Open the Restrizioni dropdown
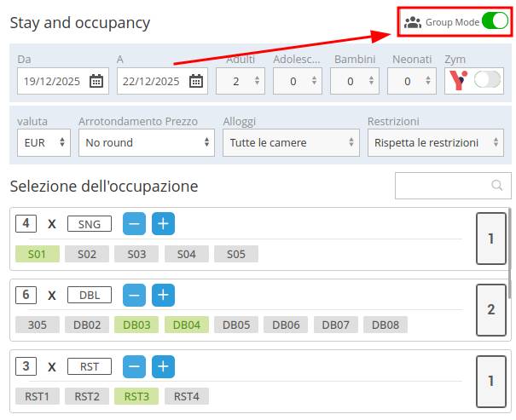Image resolution: width=516 pixels, height=420 pixels. 435,143
